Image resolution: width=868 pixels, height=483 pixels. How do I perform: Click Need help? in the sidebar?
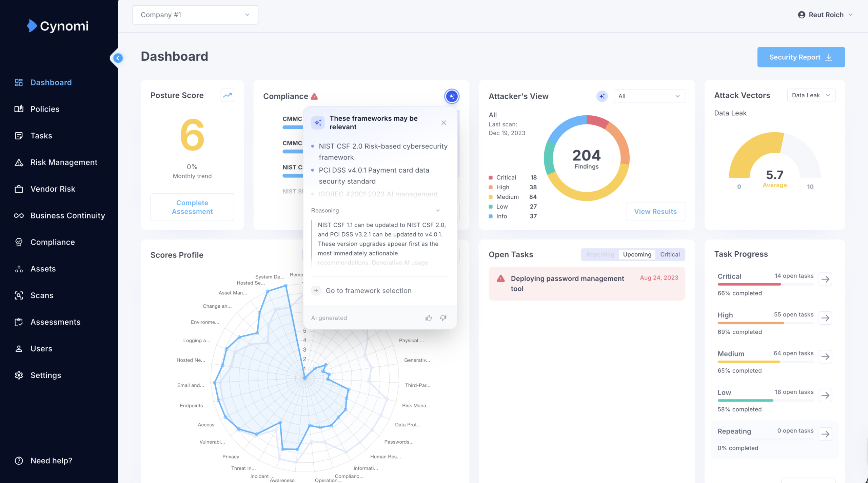pos(51,461)
